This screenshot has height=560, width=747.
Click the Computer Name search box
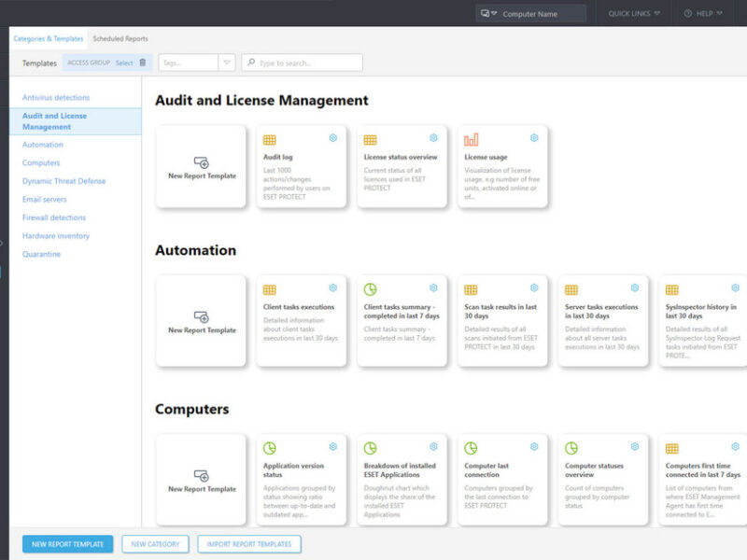[541, 14]
